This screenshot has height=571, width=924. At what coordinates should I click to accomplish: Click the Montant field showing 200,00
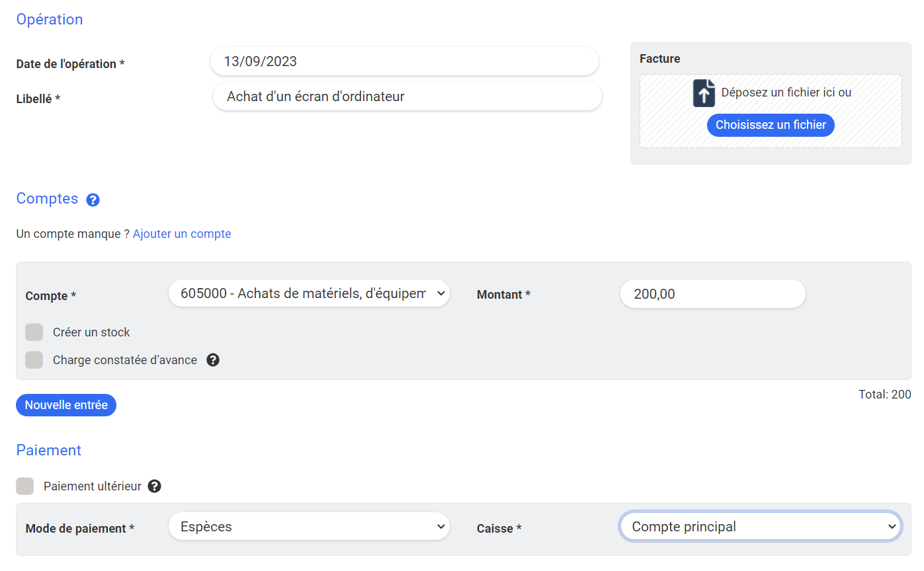(713, 294)
